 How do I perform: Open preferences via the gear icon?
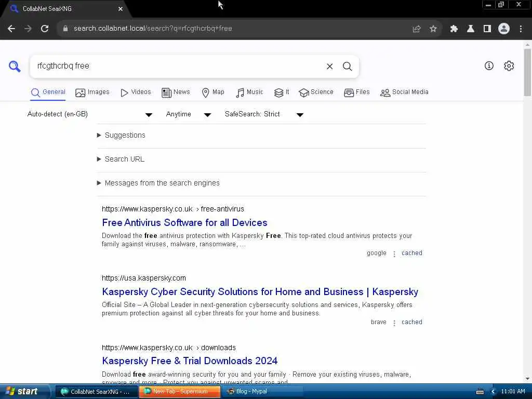point(509,66)
